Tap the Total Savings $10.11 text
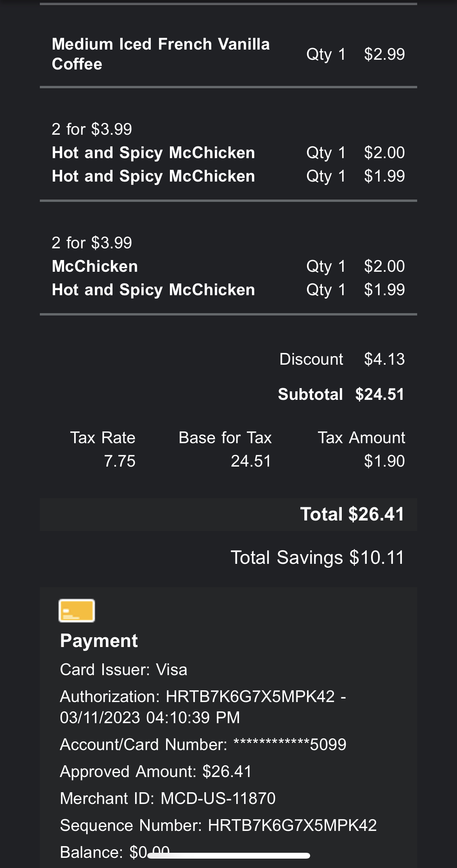Screen dimensions: 457x868 point(317,558)
